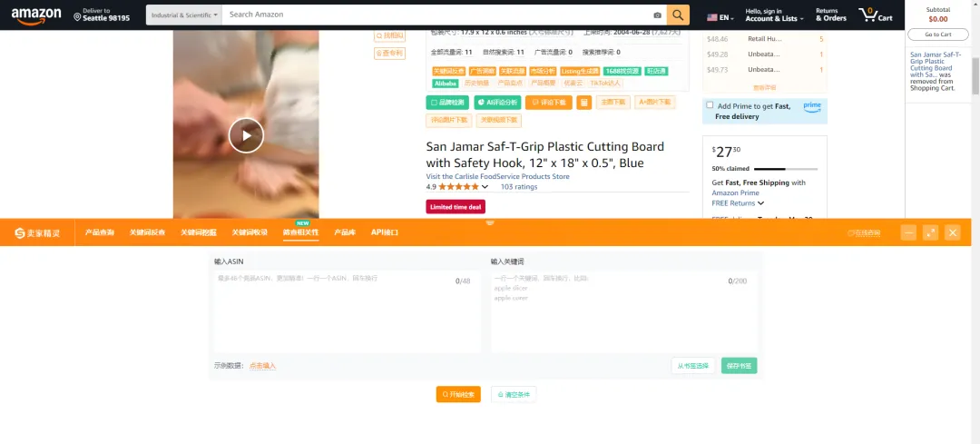This screenshot has height=444, width=980.
Task: Open the 关键词反查 tab in orange bar
Action: coord(147,232)
